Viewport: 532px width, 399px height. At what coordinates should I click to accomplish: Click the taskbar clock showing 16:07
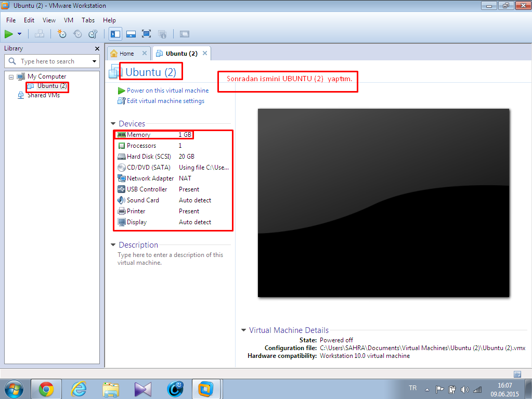coord(504,390)
